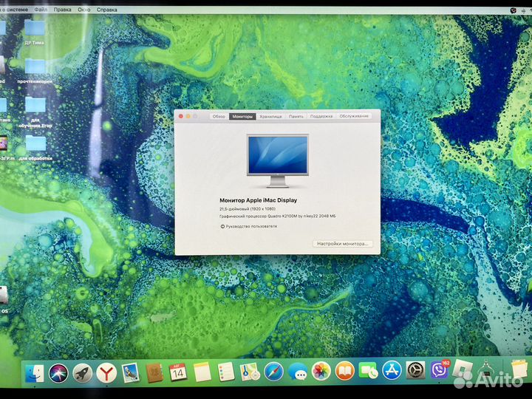
Task: Open the Reminders list icon
Action: pos(225,372)
